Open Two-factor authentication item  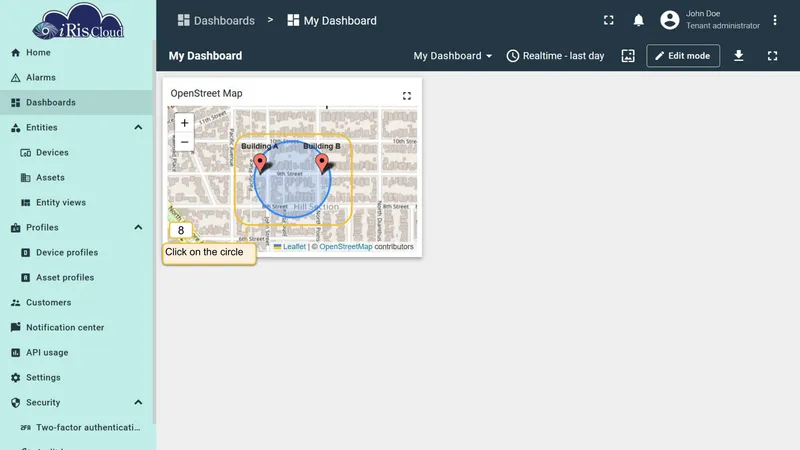77,428
